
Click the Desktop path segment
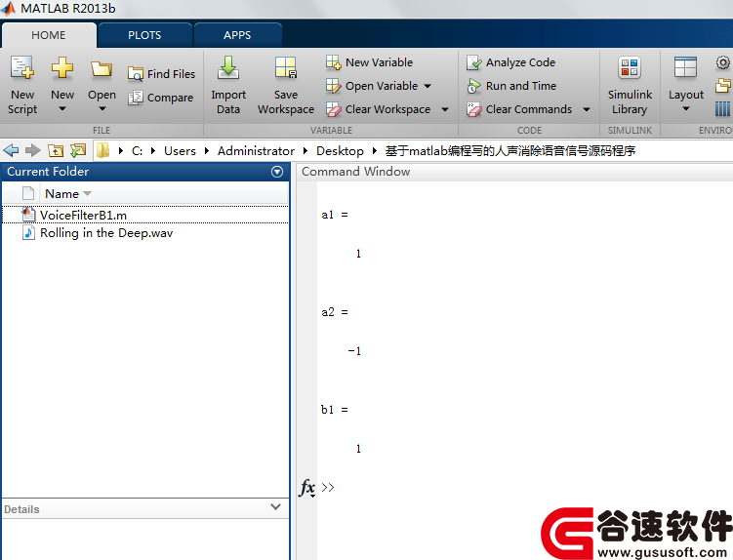tap(340, 150)
